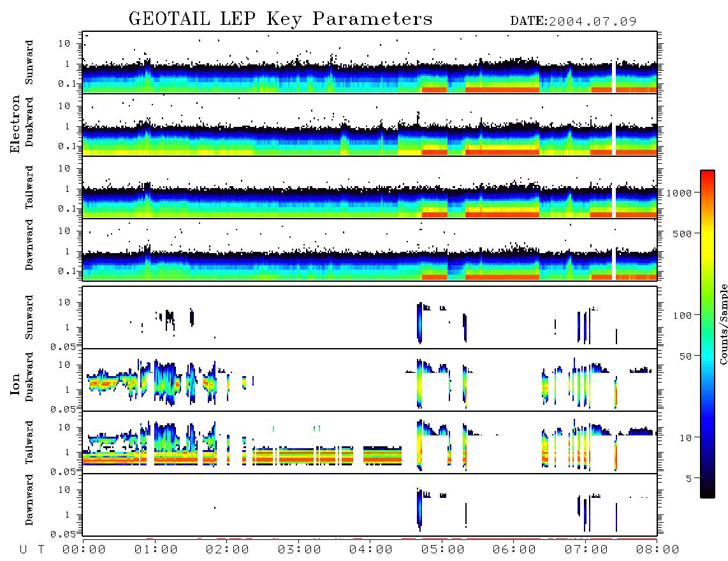The height and width of the screenshot is (561, 728).
Task: Click the "02:00" time tick label
Action: coord(228,550)
